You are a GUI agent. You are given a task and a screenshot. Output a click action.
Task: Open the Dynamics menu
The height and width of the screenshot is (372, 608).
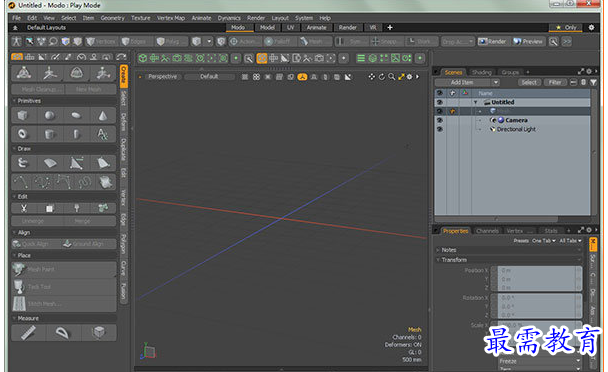(x=229, y=18)
